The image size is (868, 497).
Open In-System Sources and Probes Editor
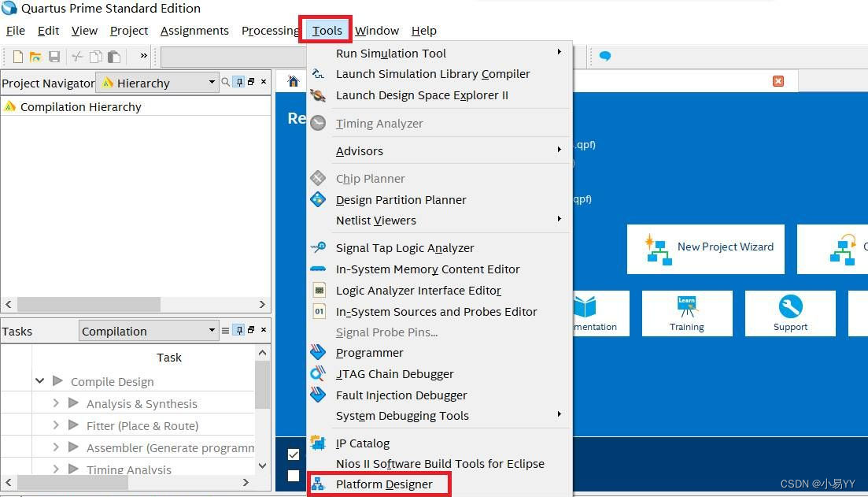click(x=440, y=311)
